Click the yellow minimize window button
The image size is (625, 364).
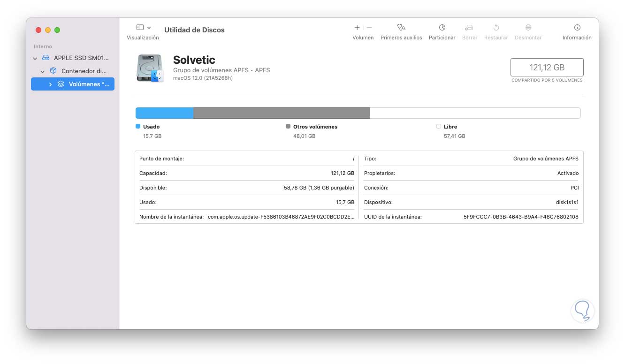[x=48, y=30]
